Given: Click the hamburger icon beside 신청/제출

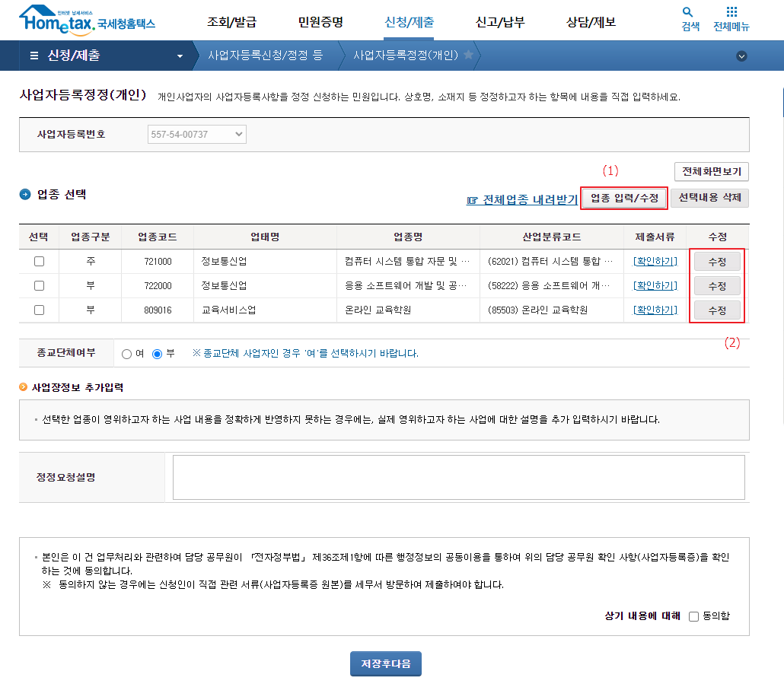Looking at the screenshot, I should point(33,56).
